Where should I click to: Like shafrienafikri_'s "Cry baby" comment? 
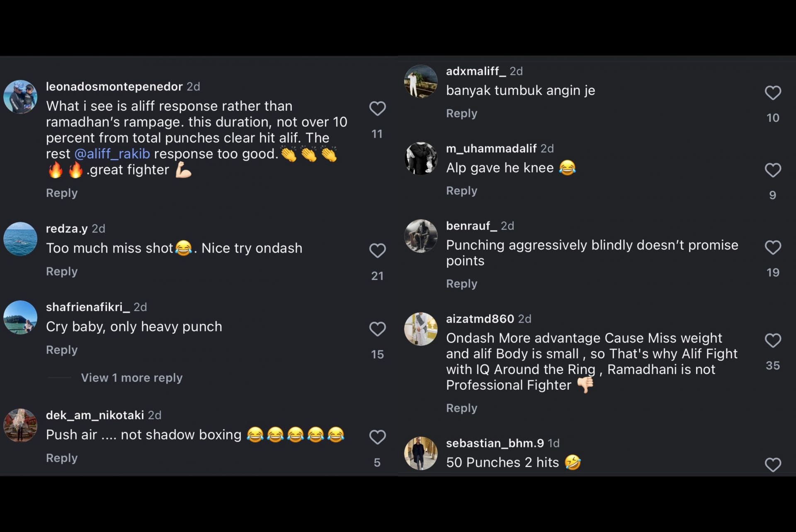[377, 329]
